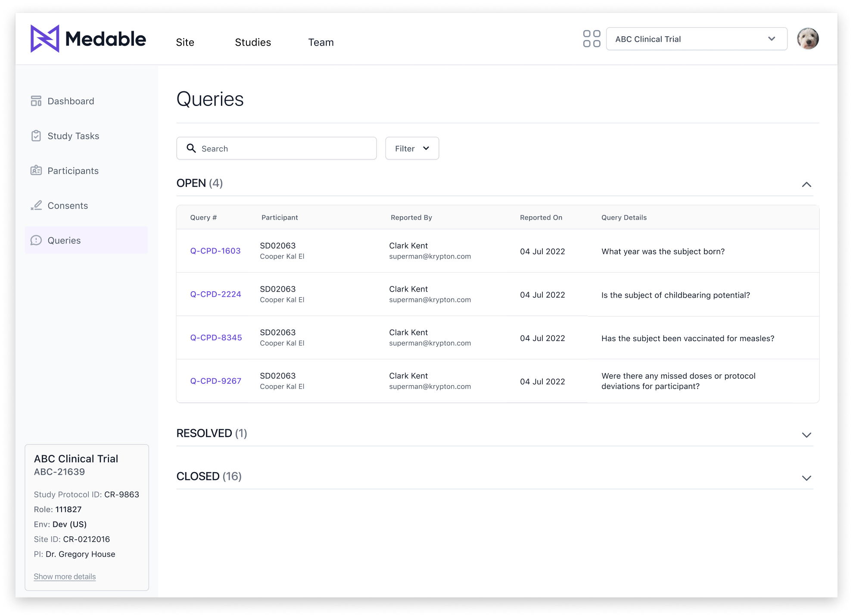Click the Queries speech bubble icon
The height and width of the screenshot is (616, 853).
coord(36,240)
